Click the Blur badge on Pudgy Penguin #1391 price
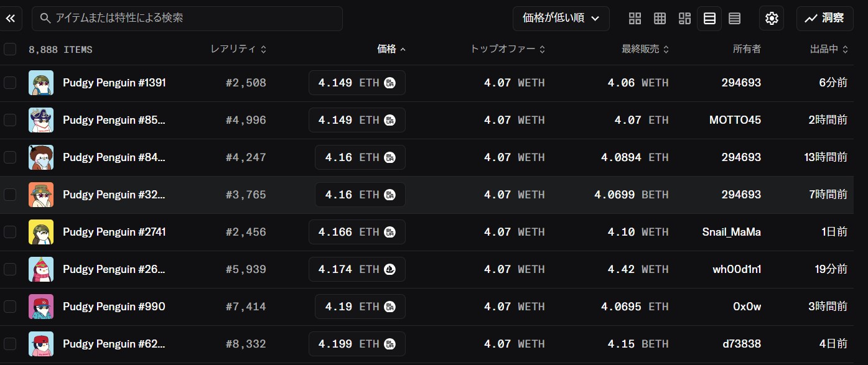The height and width of the screenshot is (365, 868). [390, 83]
